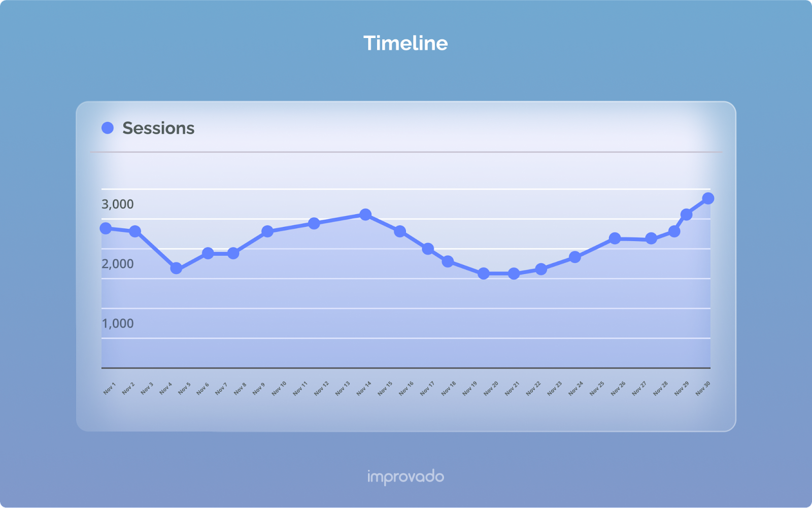Click the Sessions legend dot
Screen dimensions: 812x508
click(x=108, y=128)
